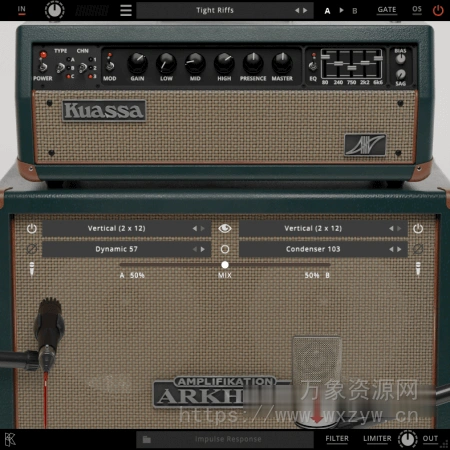450x450 pixels.
Task: Invert phase on mic B
Action: click(418, 249)
